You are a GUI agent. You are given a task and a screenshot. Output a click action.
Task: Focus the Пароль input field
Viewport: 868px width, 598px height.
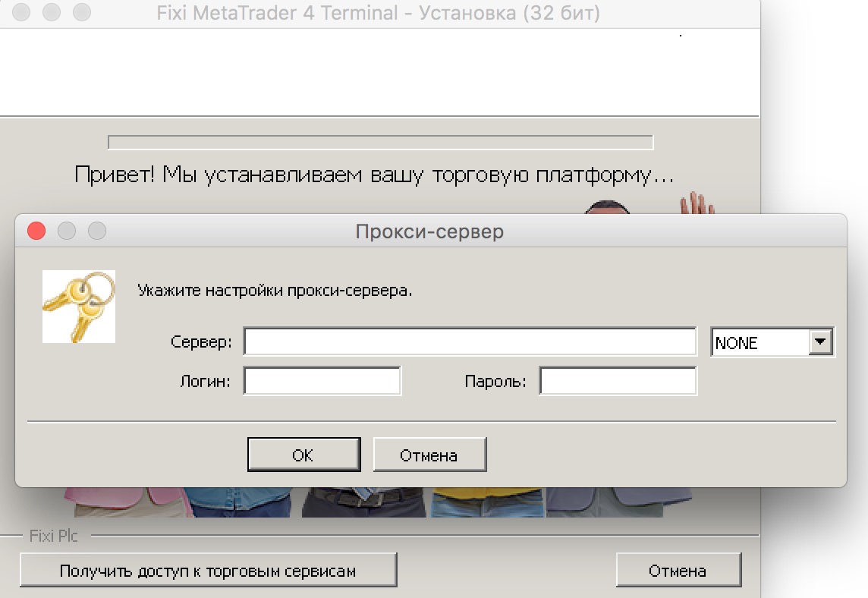(618, 381)
